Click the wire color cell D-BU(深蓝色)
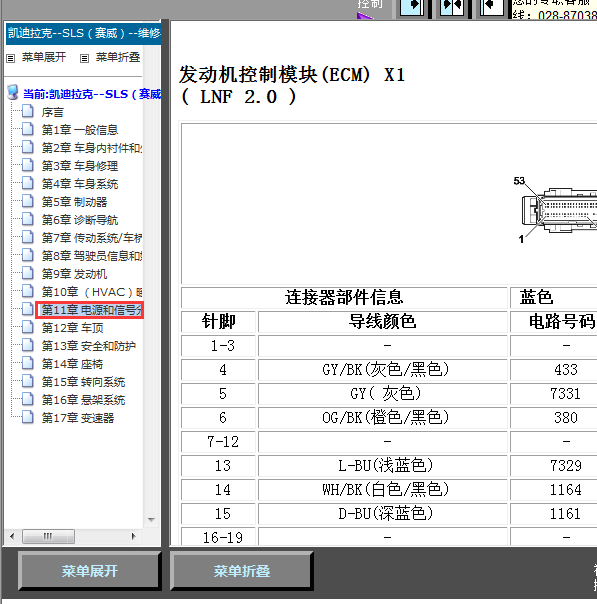The height and width of the screenshot is (604, 597). [383, 513]
